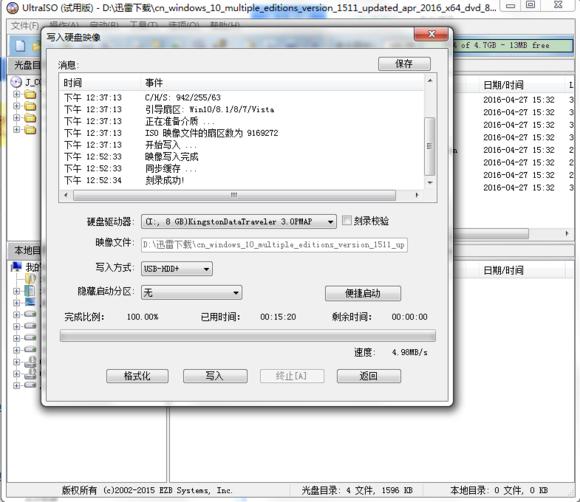Open the 隐藏启动分区 dropdown

[x=192, y=293]
